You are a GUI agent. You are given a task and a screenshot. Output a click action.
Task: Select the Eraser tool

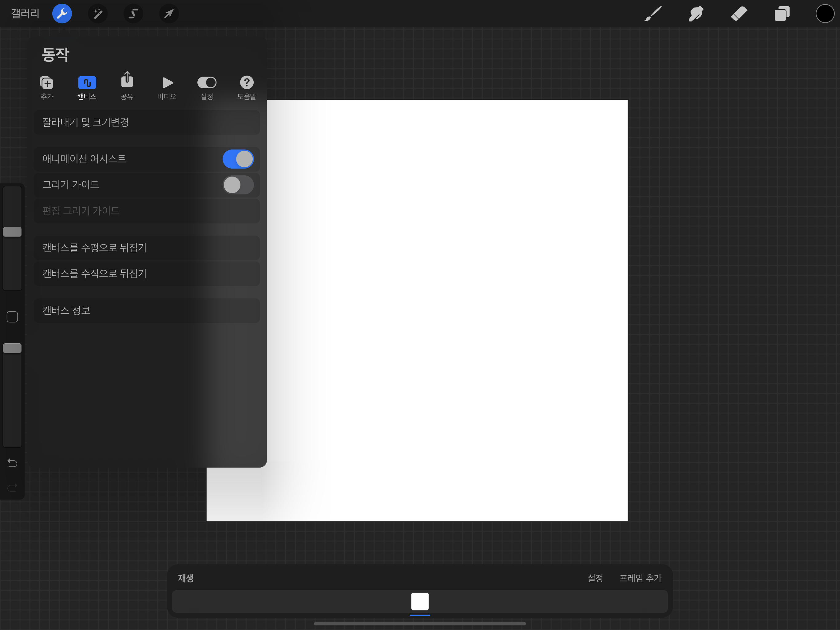click(x=739, y=14)
